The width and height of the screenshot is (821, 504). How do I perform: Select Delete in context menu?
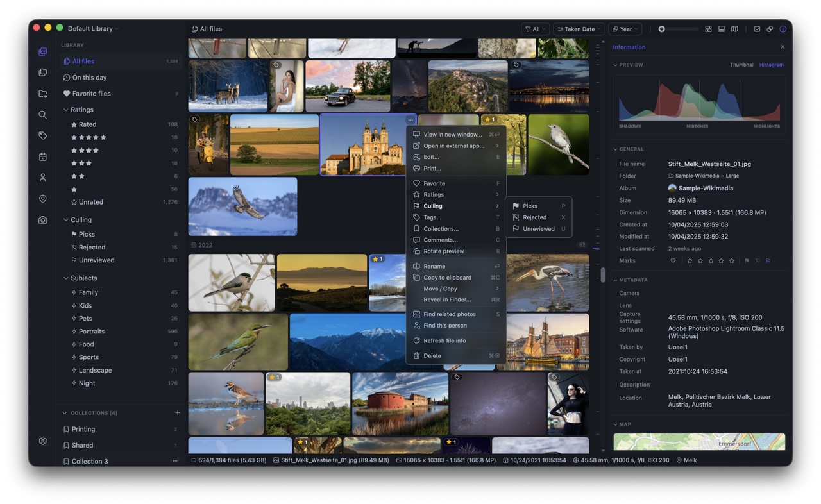(456, 355)
